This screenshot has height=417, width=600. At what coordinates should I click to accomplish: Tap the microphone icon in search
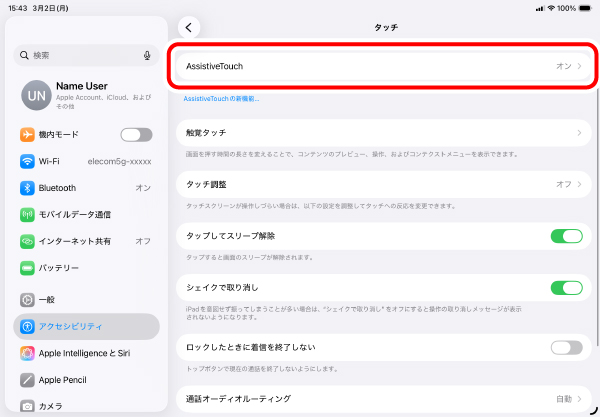click(x=147, y=55)
